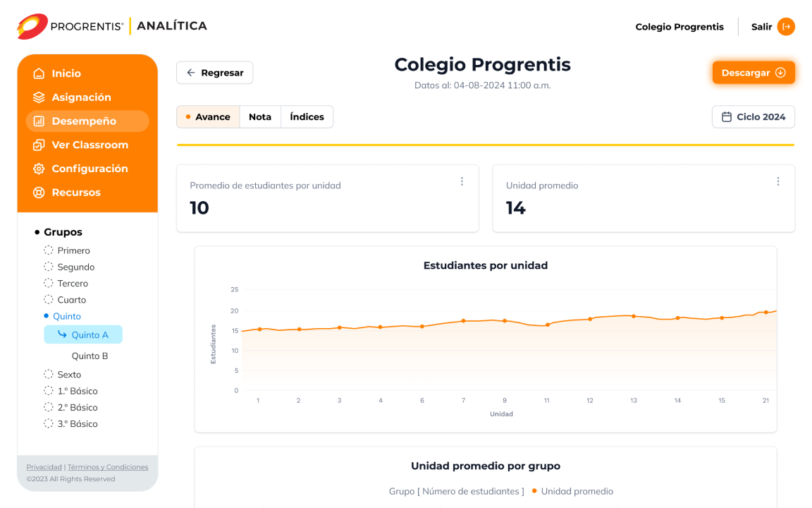Open the Desempeño sidebar section
812x508 pixels.
(87, 121)
